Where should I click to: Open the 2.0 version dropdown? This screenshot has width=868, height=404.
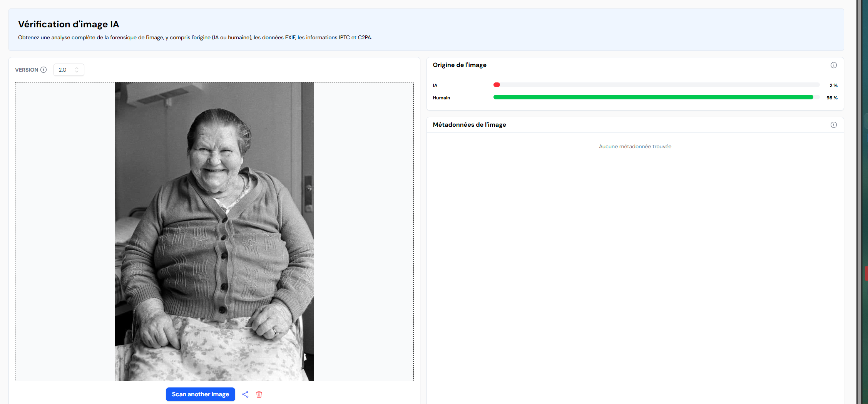(x=68, y=70)
